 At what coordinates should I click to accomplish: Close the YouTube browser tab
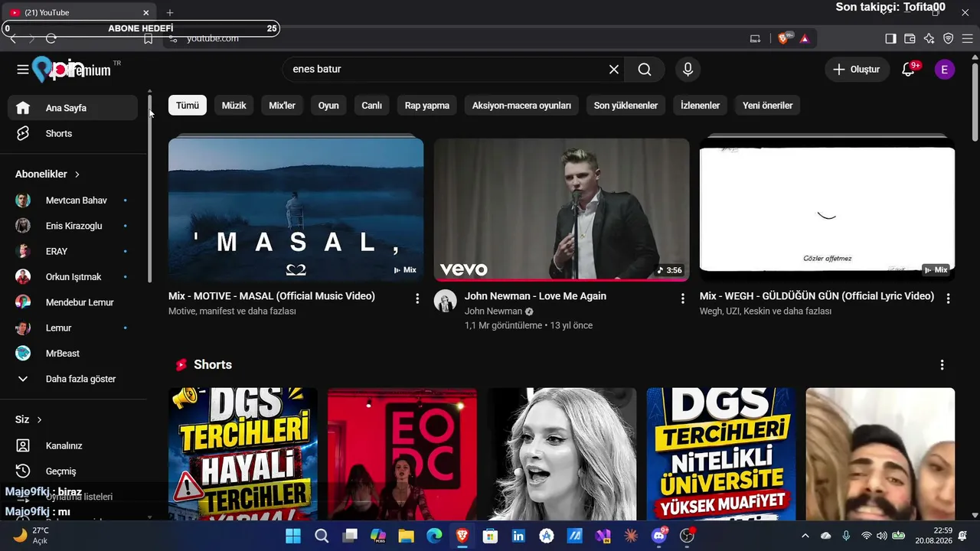pos(146,12)
